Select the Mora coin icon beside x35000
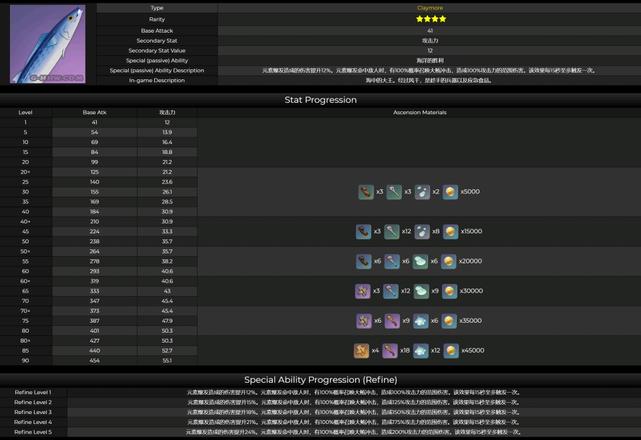This screenshot has height=440, width=641. coord(450,321)
